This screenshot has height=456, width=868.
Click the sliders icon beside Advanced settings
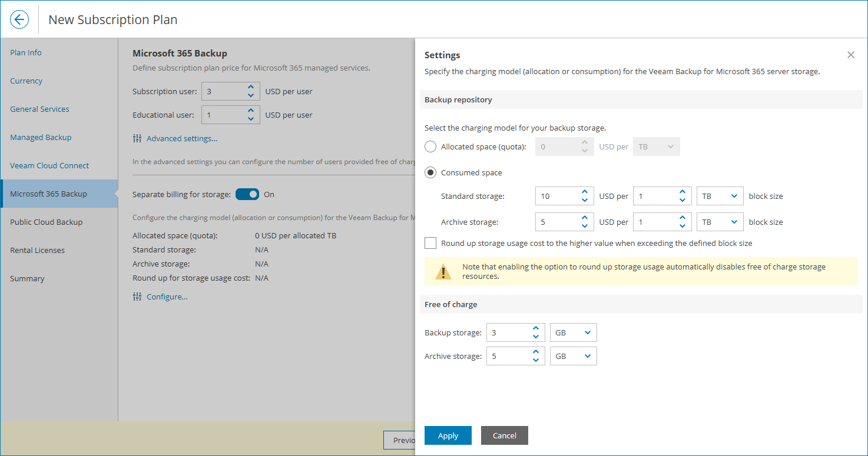[137, 138]
